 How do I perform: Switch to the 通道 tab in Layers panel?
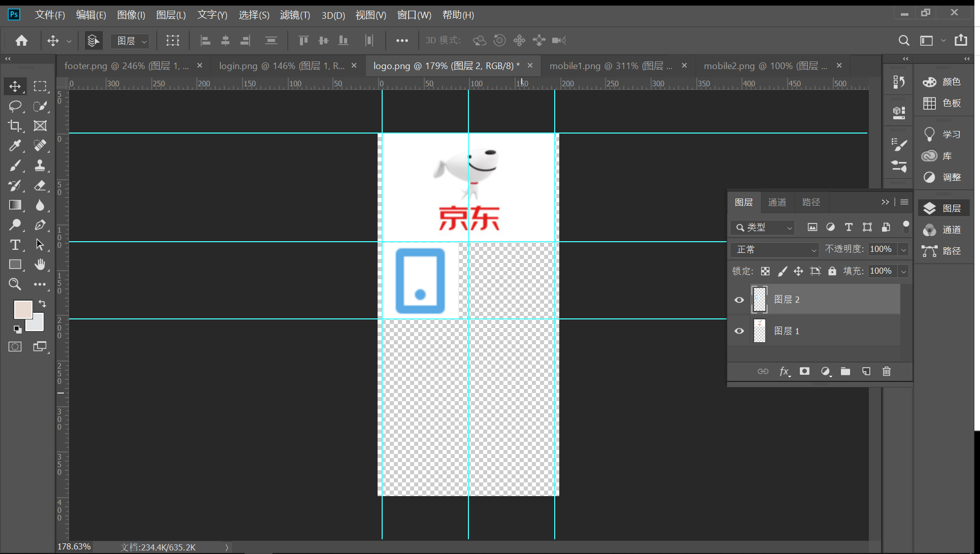click(x=777, y=202)
